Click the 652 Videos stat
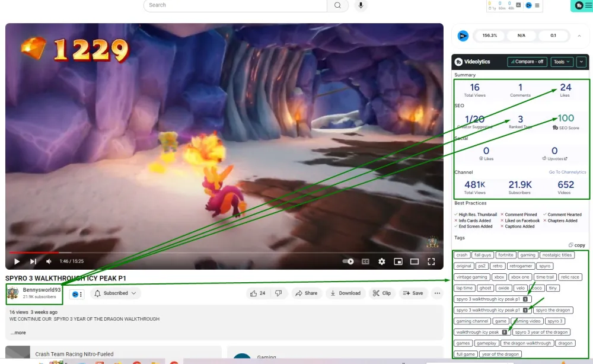This screenshot has width=593, height=364. [565, 187]
